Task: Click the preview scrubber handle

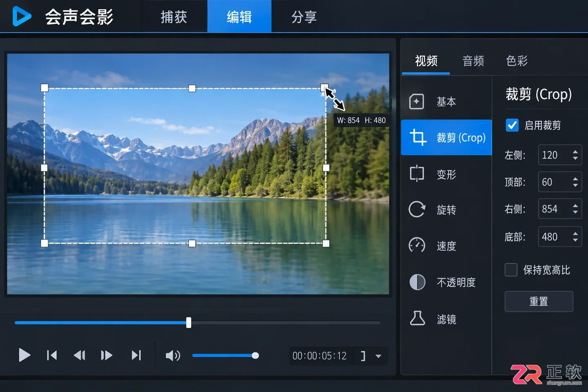Action: tap(189, 323)
